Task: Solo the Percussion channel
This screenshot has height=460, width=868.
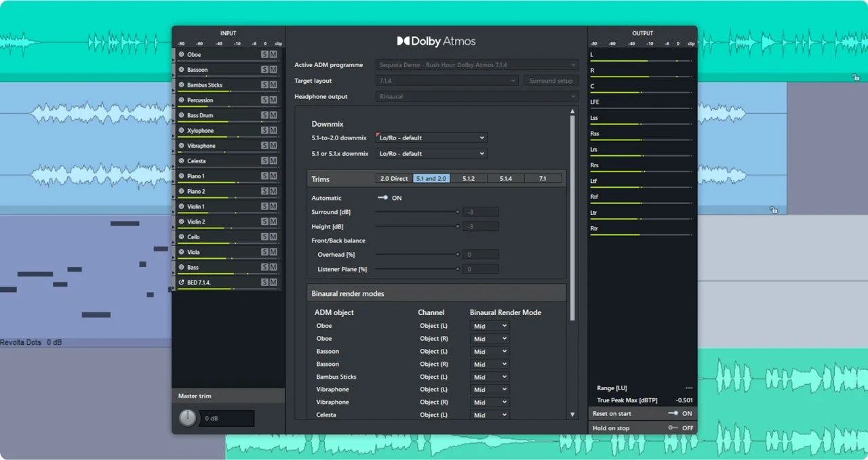Action: [x=264, y=100]
